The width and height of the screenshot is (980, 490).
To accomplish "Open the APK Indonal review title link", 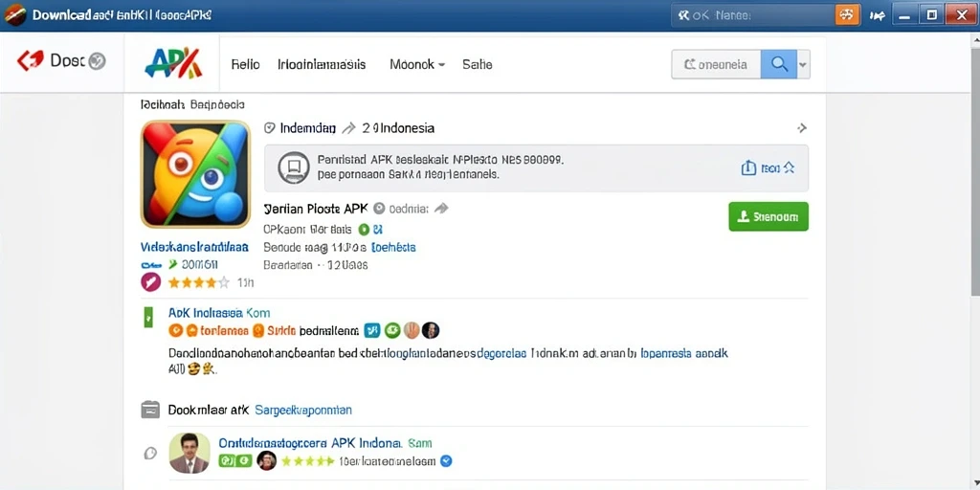I will (x=325, y=443).
